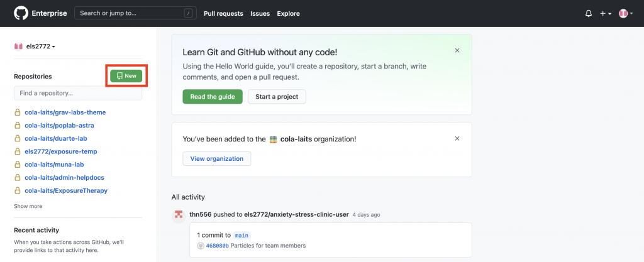Open the Explore page

coord(288,14)
